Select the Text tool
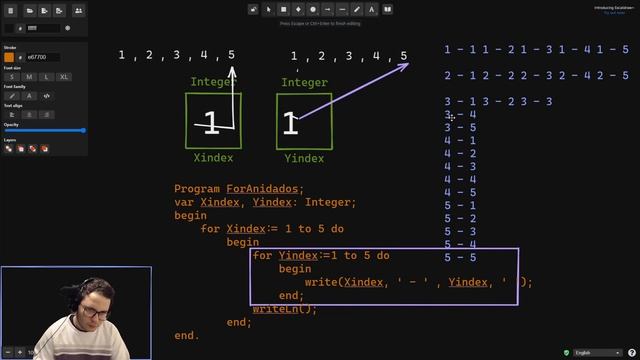The height and width of the screenshot is (360, 640). [x=371, y=9]
